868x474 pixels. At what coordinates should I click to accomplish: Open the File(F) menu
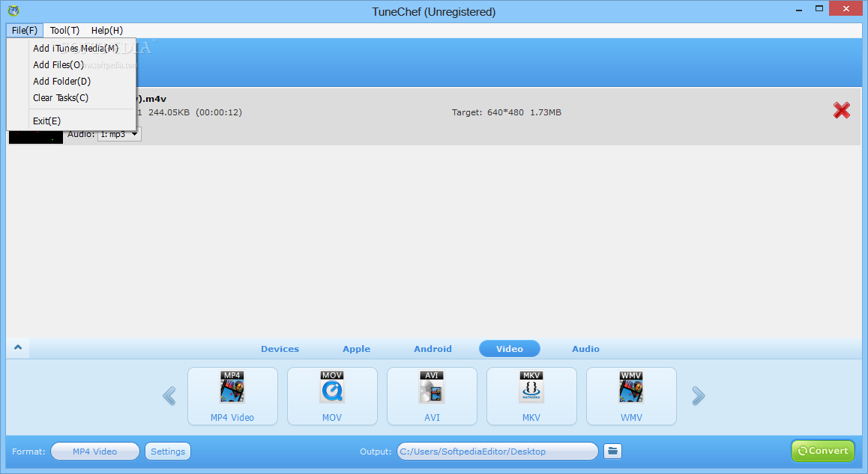pos(24,31)
